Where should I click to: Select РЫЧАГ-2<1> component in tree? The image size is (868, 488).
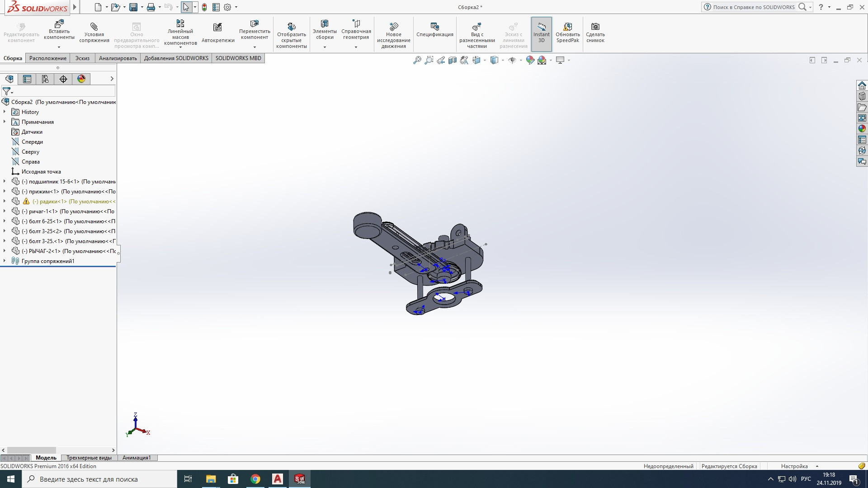tap(64, 251)
